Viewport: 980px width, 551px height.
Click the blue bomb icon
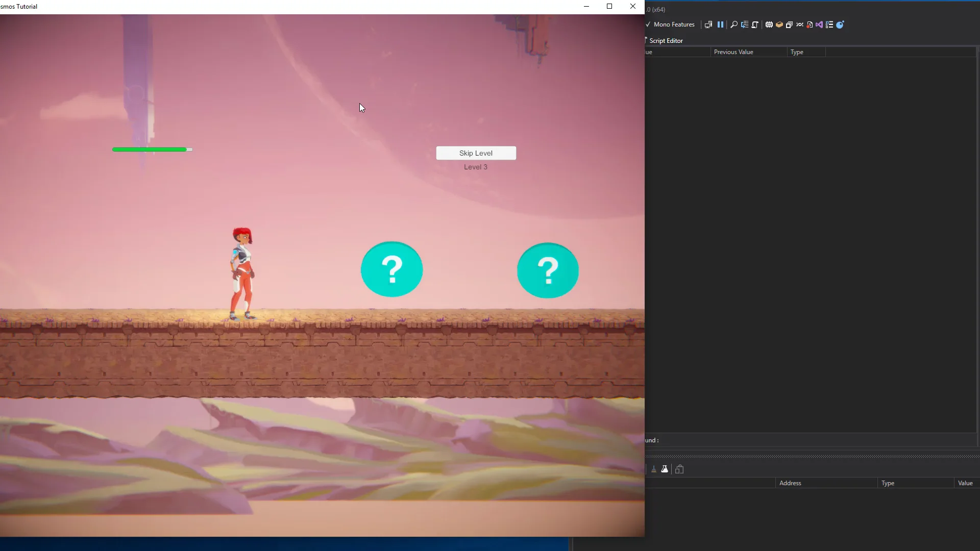840,24
